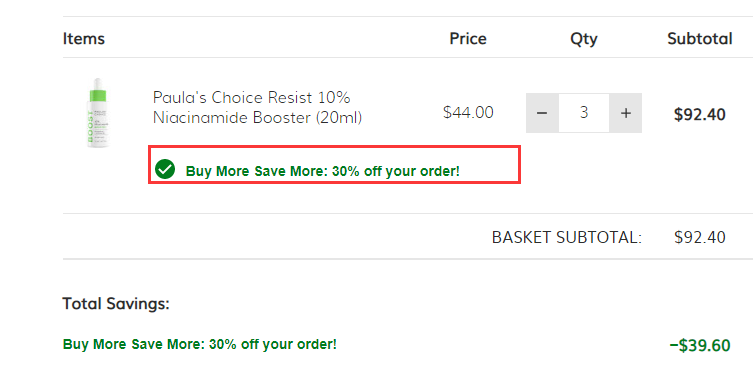Open the Niacinamide Booster bottle thumbnail
This screenshot has width=753, height=381.
click(97, 112)
